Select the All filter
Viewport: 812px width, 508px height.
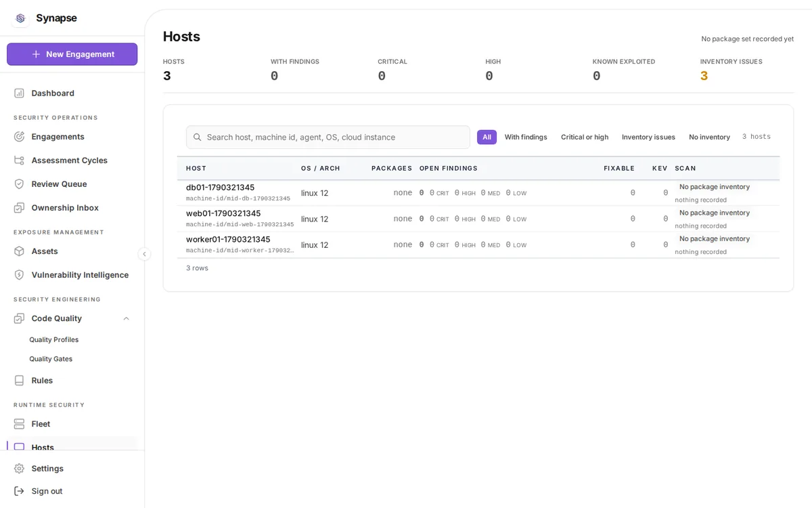coord(487,137)
